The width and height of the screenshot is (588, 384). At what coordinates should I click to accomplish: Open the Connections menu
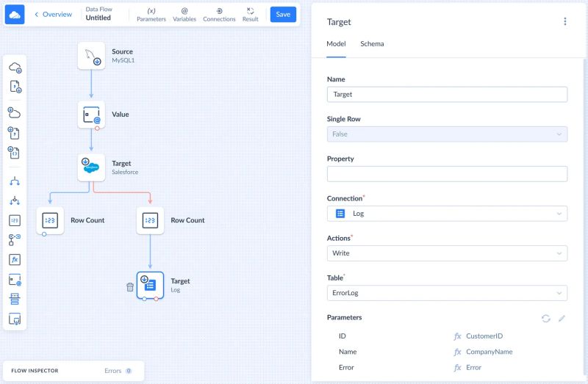(219, 15)
